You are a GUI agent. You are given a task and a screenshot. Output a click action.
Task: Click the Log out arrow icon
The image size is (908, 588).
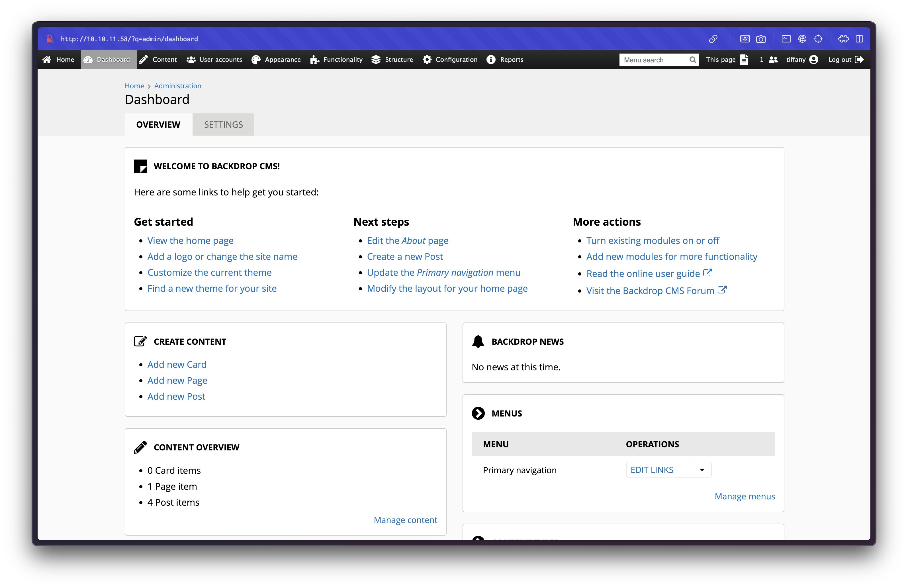[859, 60]
